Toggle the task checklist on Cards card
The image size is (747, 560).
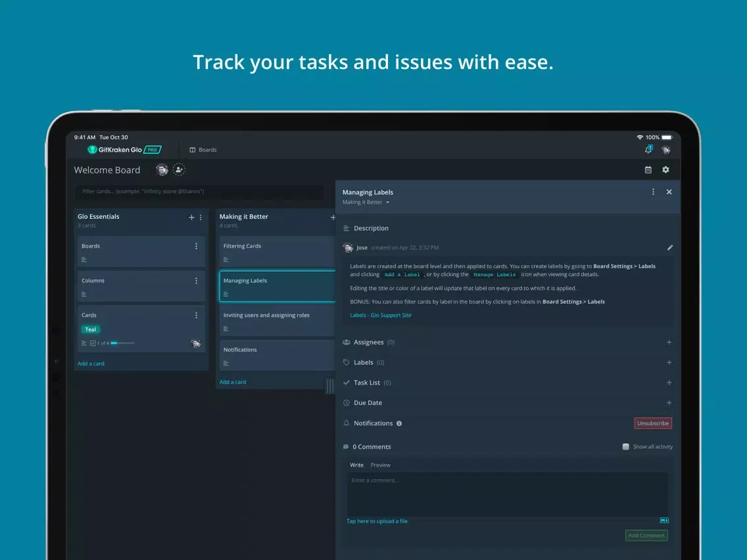[x=93, y=343]
